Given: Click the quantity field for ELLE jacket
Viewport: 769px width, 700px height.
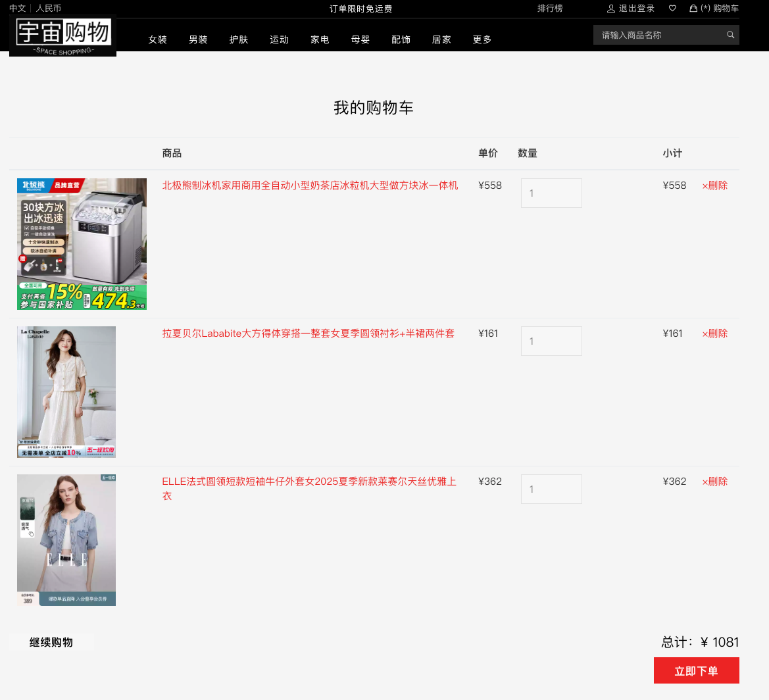Looking at the screenshot, I should pos(551,489).
